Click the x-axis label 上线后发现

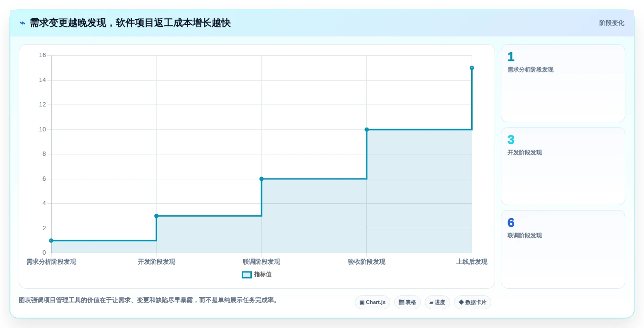pos(472,262)
